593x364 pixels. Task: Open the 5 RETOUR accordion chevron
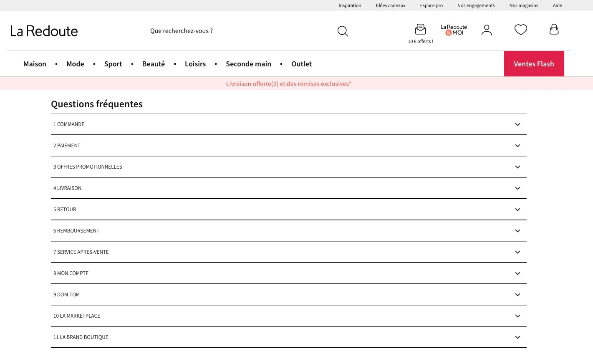(517, 210)
